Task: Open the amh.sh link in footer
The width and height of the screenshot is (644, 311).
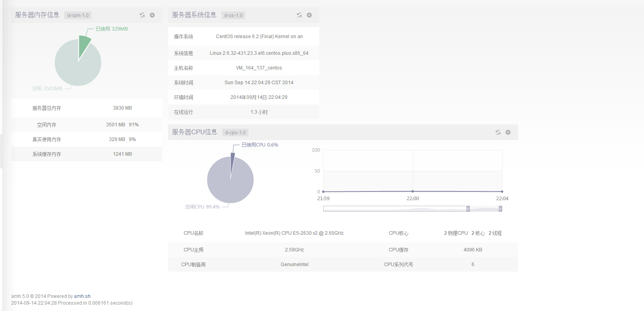Action: [x=82, y=296]
